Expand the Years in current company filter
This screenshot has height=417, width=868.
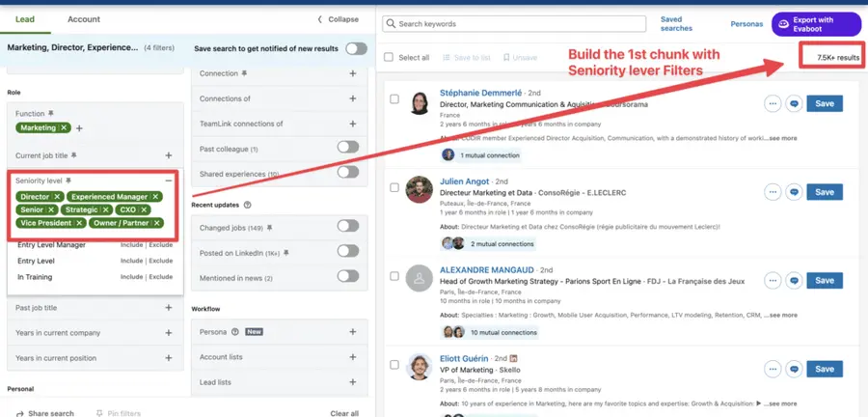(x=169, y=333)
